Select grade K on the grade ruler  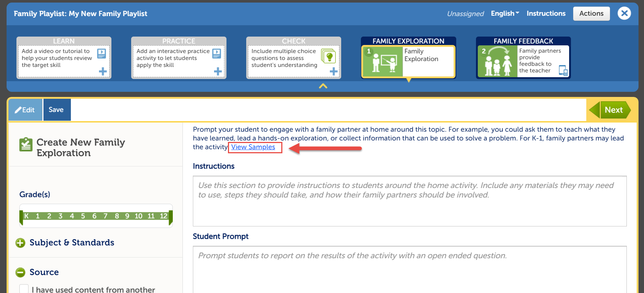[x=26, y=216]
